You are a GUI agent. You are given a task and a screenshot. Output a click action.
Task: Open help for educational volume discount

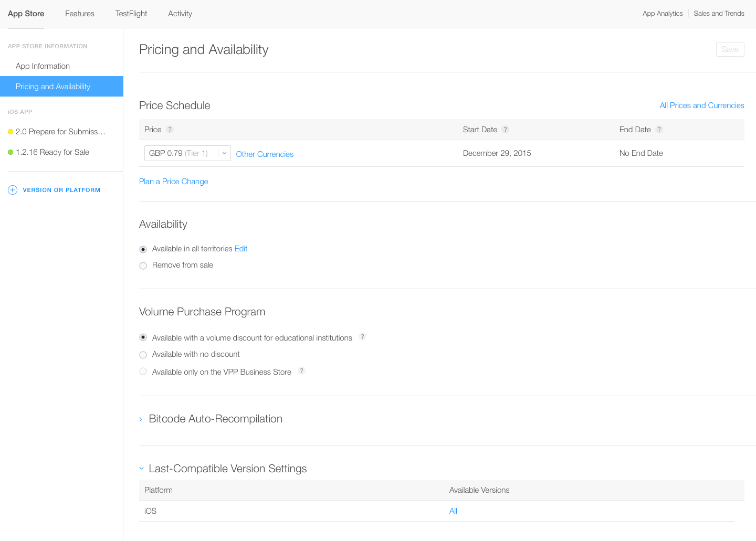[x=362, y=337]
